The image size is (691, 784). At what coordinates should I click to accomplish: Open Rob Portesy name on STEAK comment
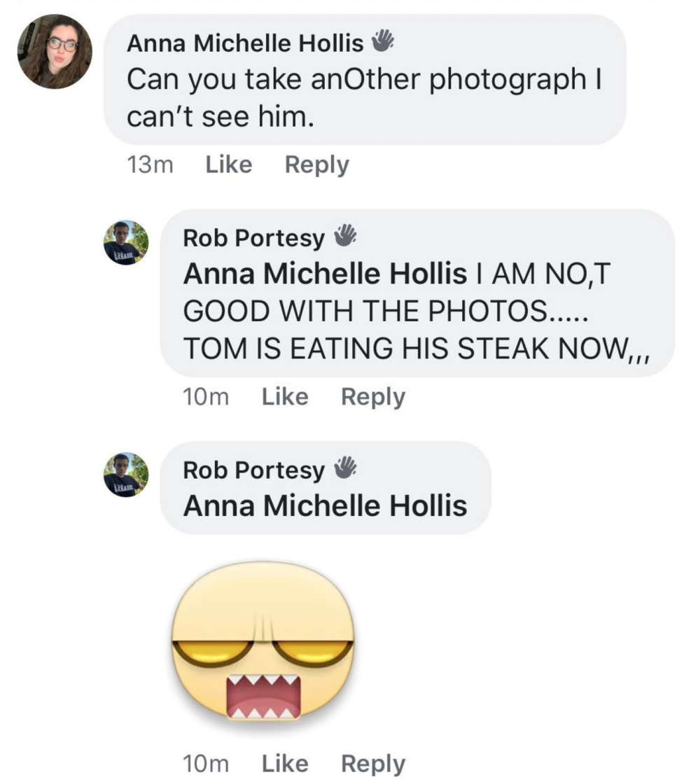point(253,239)
